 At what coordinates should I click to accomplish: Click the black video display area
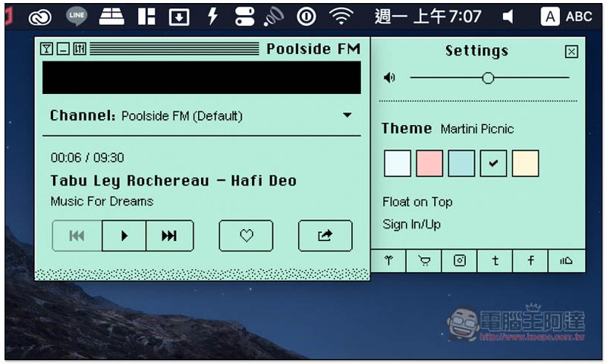coord(202,77)
